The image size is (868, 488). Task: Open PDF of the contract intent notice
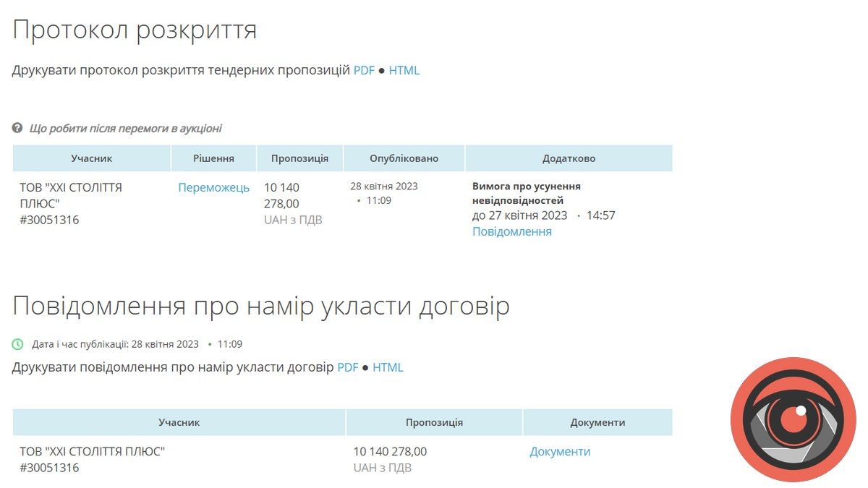pyautogui.click(x=347, y=367)
